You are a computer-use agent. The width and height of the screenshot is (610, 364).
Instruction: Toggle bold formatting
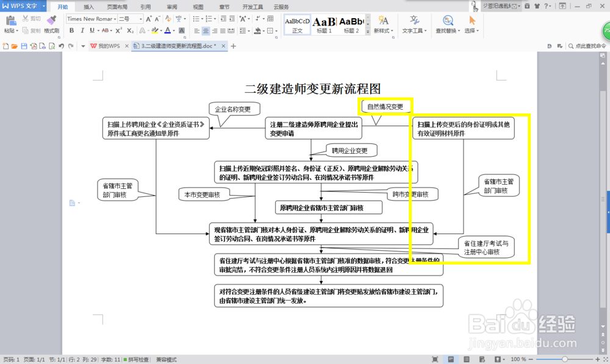coord(73,30)
